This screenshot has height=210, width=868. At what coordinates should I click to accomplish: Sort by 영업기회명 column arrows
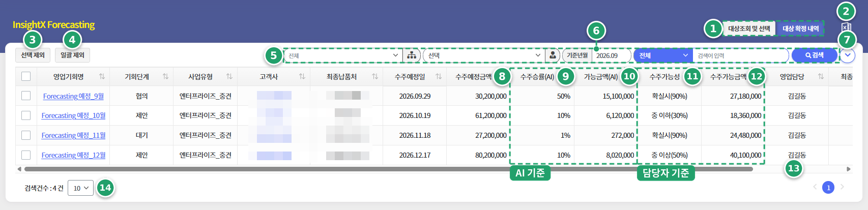[x=102, y=76]
